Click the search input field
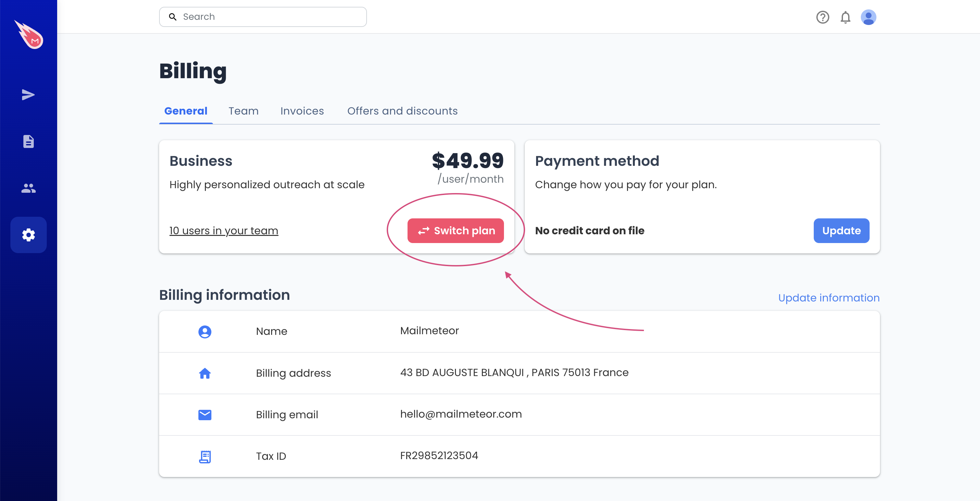Image resolution: width=980 pixels, height=501 pixels. tap(263, 16)
